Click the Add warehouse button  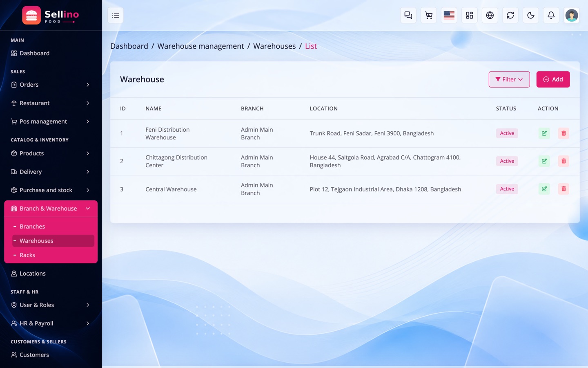tap(553, 79)
